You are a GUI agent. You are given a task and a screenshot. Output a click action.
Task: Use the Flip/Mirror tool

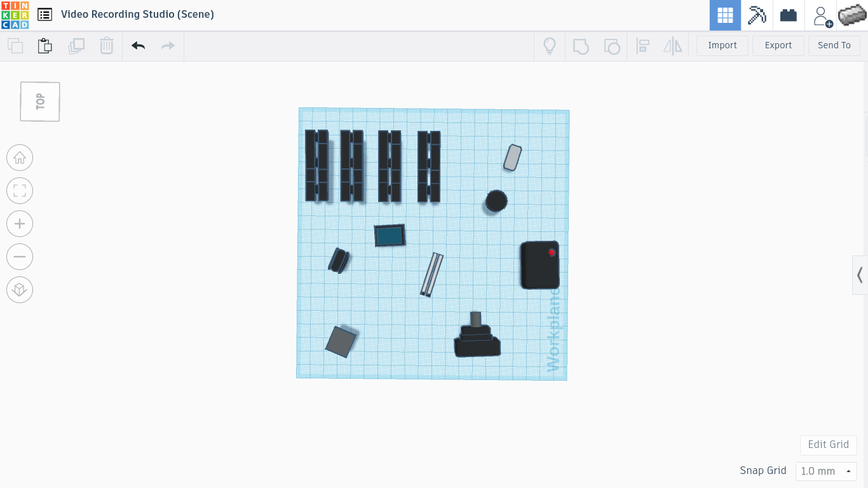point(673,45)
